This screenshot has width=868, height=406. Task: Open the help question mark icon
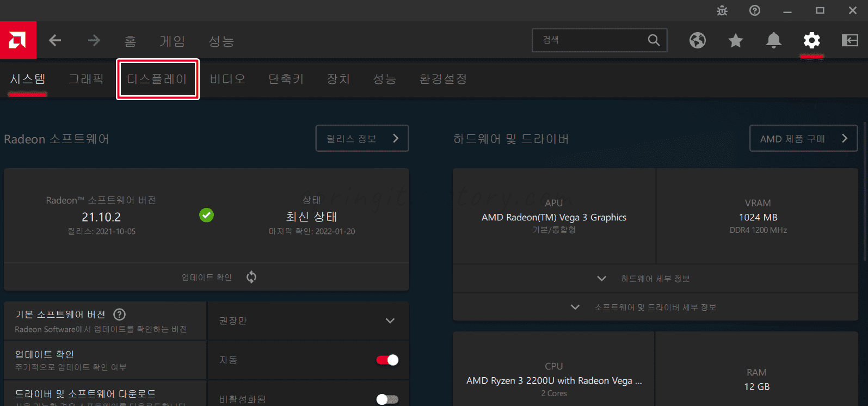tap(755, 10)
